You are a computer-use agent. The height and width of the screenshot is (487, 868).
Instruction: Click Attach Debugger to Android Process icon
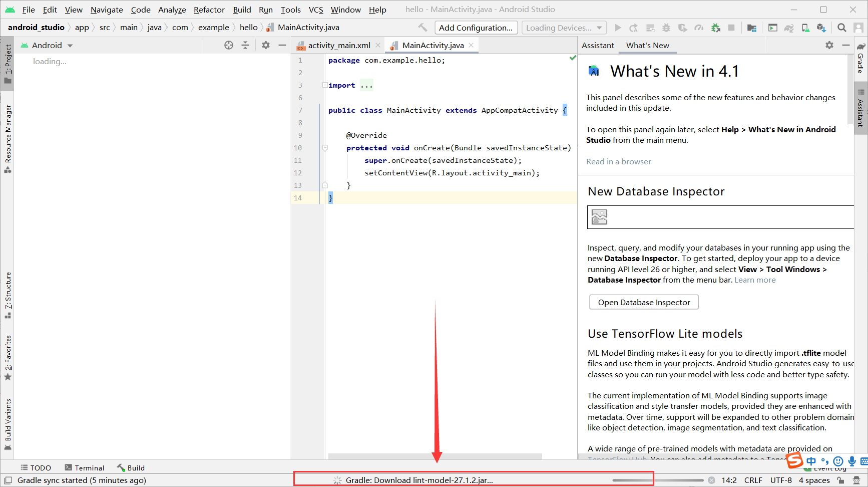(715, 28)
